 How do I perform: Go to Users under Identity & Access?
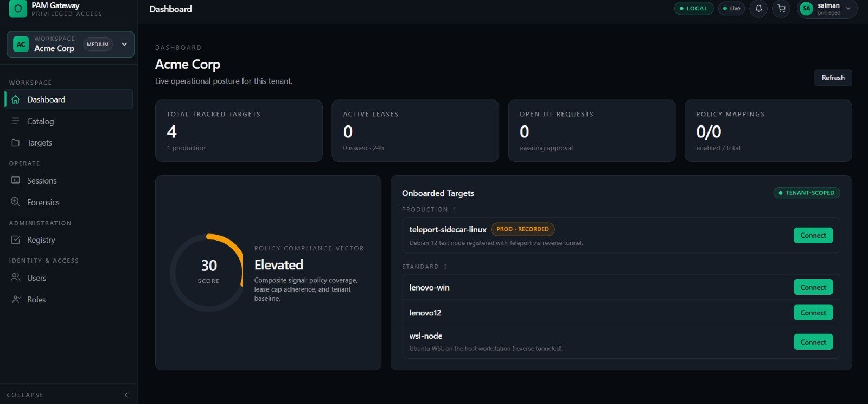(69, 277)
